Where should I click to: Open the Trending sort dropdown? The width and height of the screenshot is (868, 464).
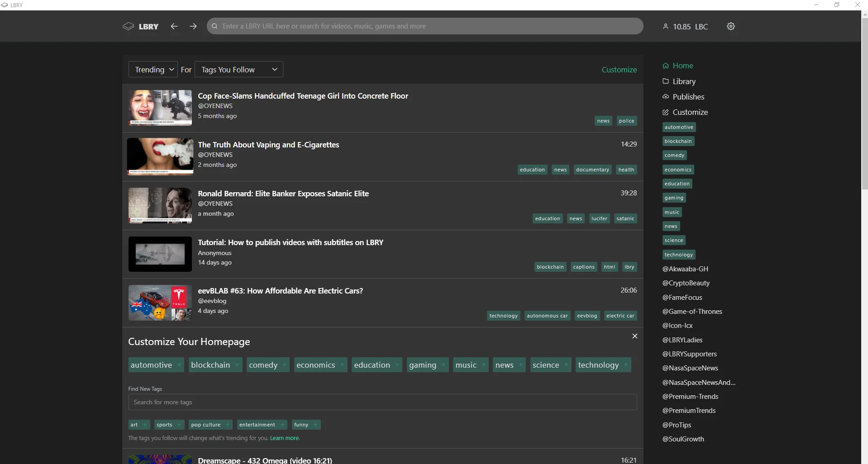[x=153, y=70]
